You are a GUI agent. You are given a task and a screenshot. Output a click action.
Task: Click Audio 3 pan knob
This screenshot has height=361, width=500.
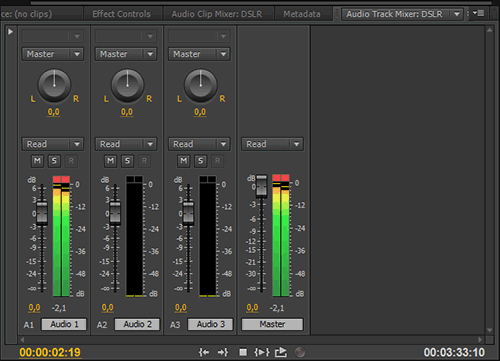point(201,86)
